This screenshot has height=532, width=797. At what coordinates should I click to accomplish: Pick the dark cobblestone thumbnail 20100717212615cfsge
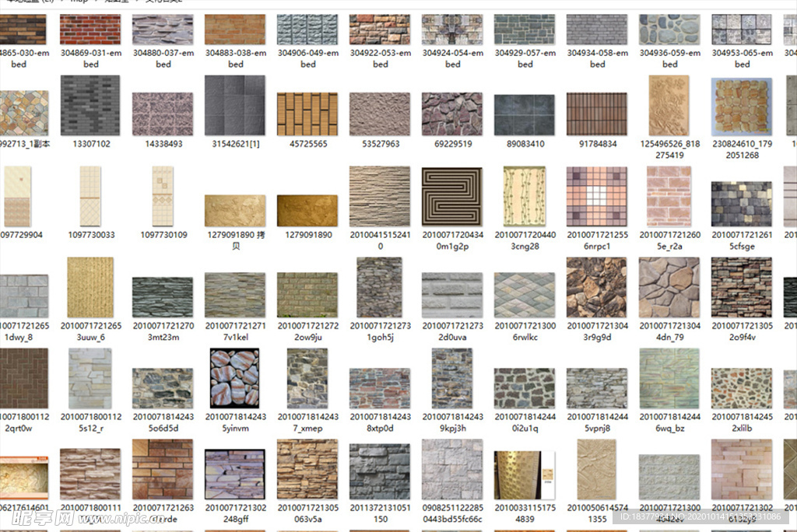(x=742, y=203)
